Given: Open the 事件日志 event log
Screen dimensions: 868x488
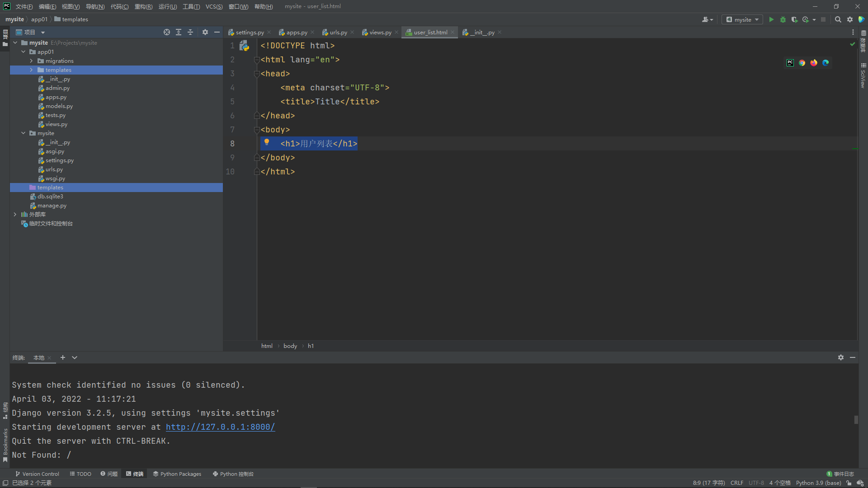Looking at the screenshot, I should pyautogui.click(x=840, y=474).
